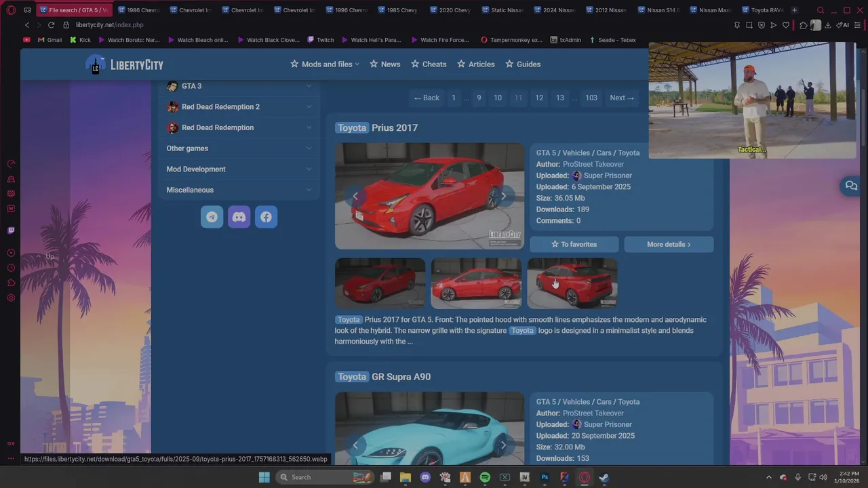Jump to results page 12

(539, 98)
